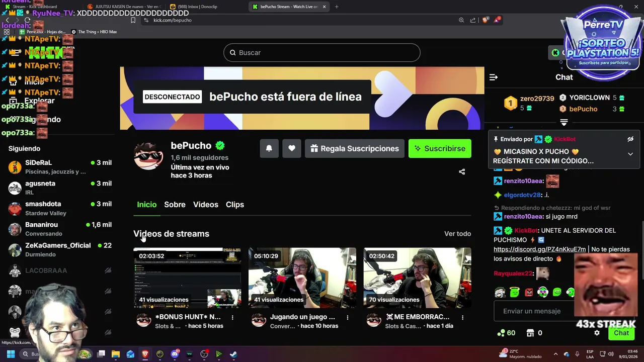Click bePucho profile avatar
This screenshot has width=644, height=362.
pyautogui.click(x=148, y=156)
